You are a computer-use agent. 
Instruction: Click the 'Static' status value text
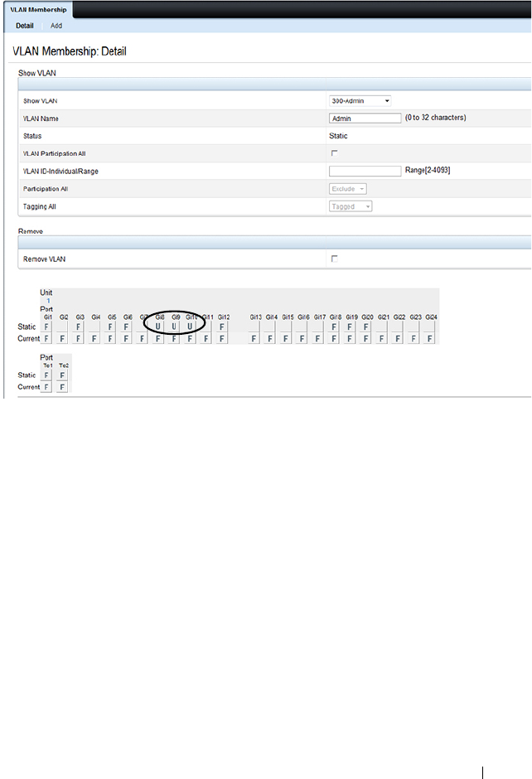(x=338, y=136)
